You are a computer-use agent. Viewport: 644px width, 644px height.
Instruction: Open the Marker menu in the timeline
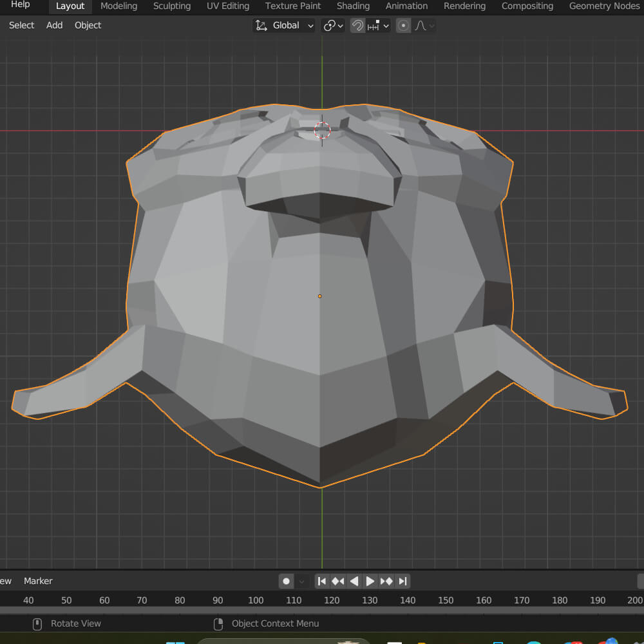point(38,581)
